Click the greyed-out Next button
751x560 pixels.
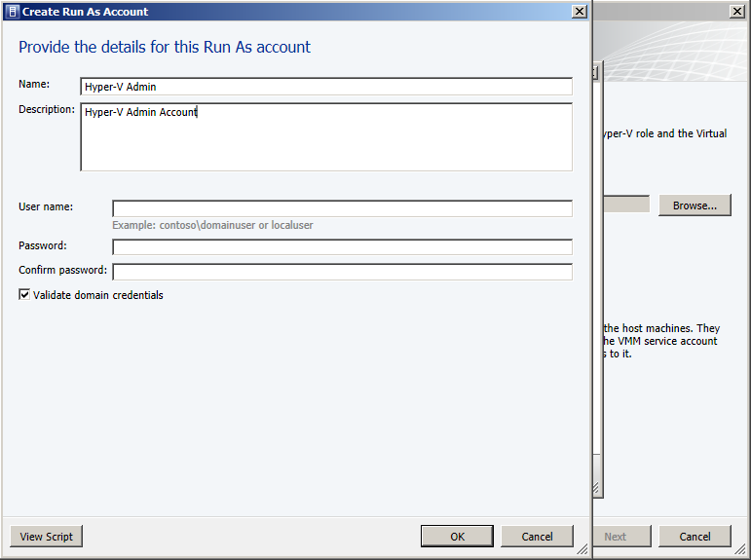click(615, 537)
